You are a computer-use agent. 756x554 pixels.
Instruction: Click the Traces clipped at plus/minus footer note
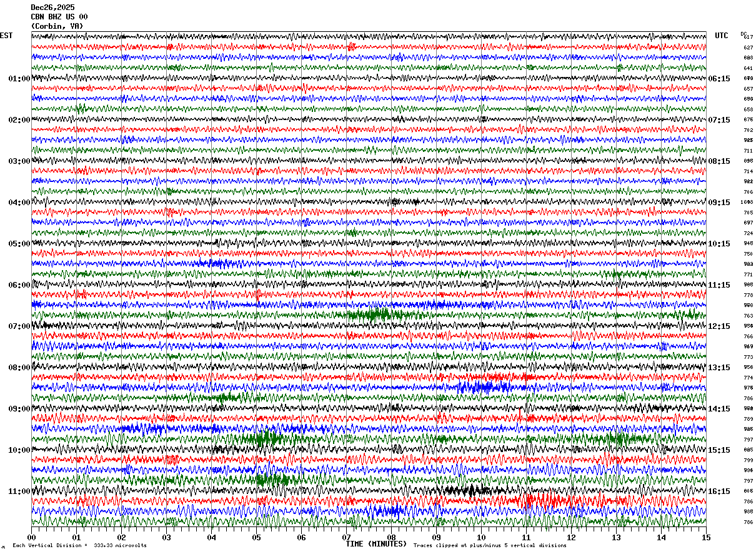490,545
